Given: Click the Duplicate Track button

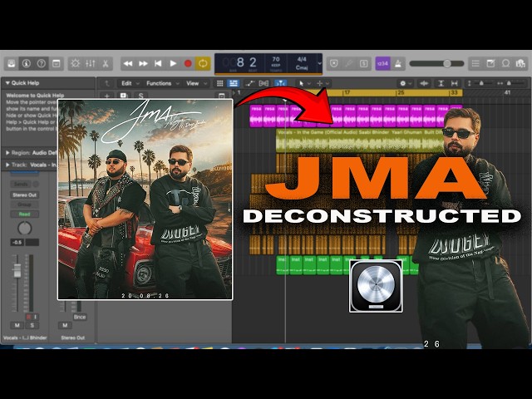Looking at the screenshot, I should (x=124, y=96).
